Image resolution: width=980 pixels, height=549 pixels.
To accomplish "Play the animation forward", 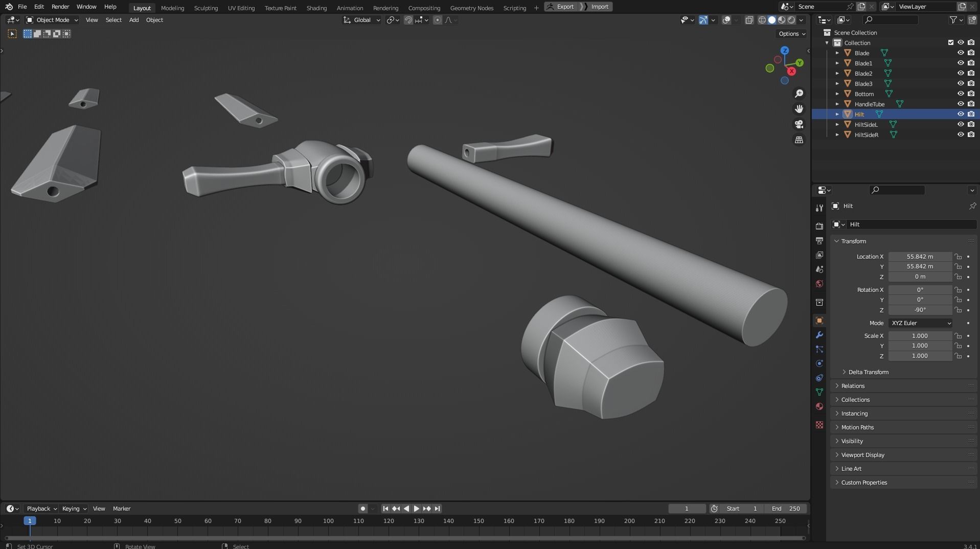I will coord(416,509).
